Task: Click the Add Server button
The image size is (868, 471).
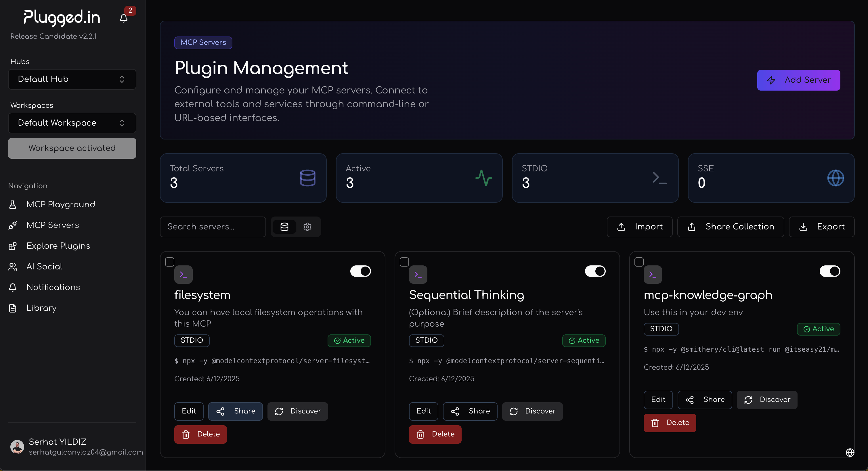Action: (x=799, y=80)
